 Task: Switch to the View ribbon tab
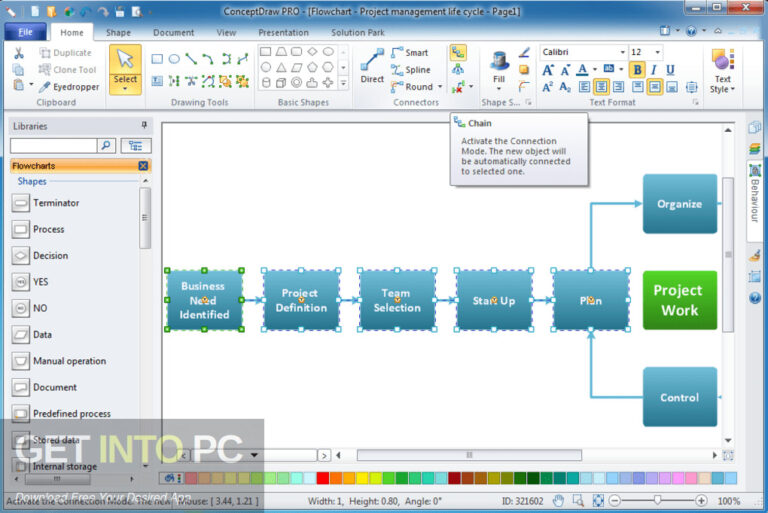tap(226, 32)
